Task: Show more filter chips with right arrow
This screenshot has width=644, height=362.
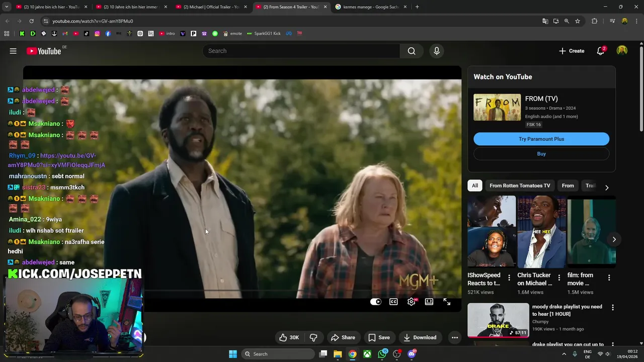Action: coord(607,187)
